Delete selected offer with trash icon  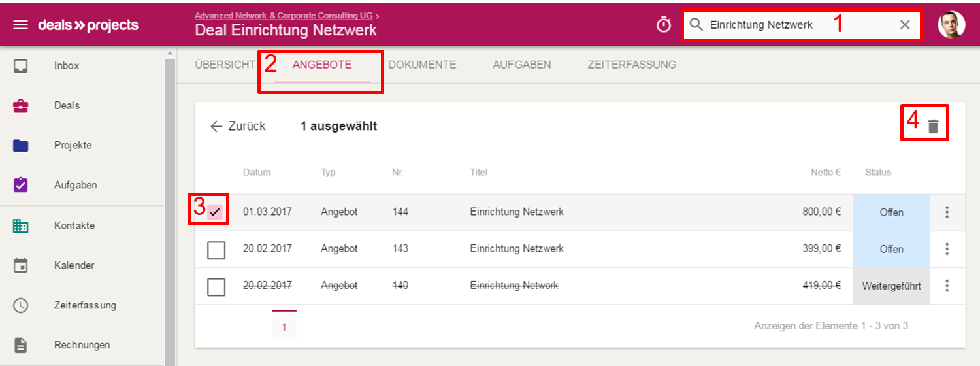point(933,126)
